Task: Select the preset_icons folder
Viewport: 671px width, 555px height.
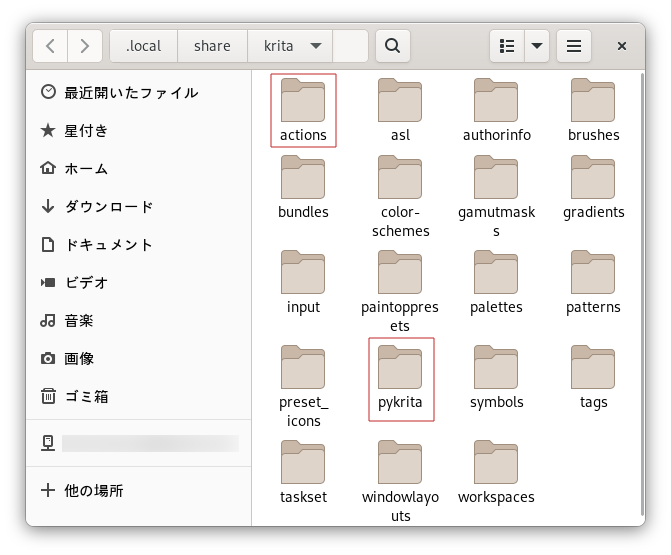Action: 303,387
